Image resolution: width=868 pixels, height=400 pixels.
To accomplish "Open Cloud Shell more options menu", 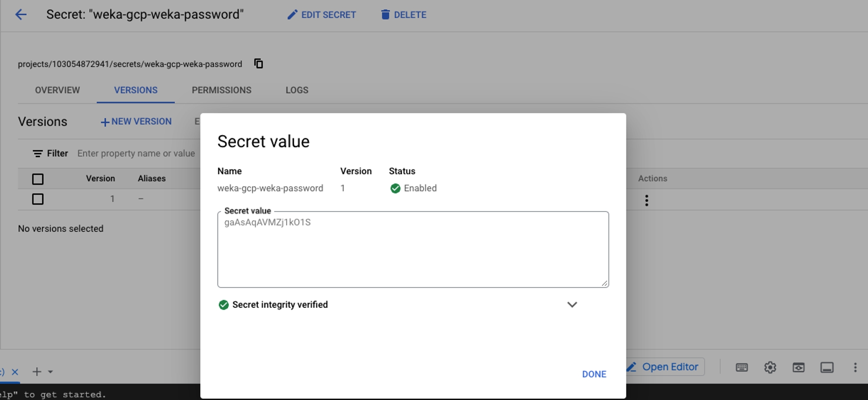I will tap(855, 367).
